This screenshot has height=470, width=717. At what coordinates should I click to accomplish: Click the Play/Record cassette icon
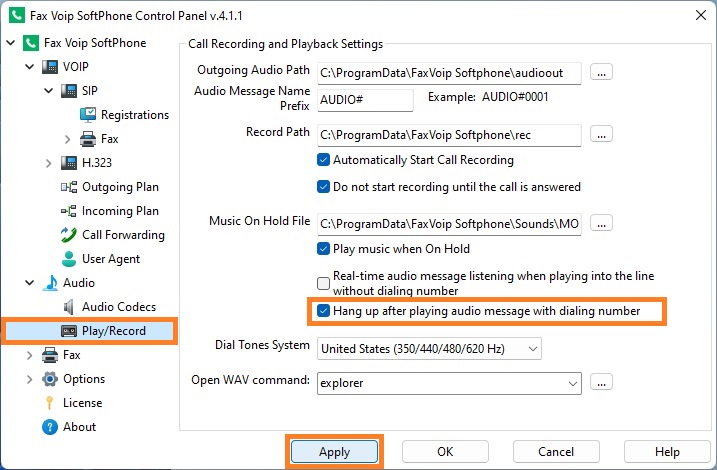pos(69,331)
